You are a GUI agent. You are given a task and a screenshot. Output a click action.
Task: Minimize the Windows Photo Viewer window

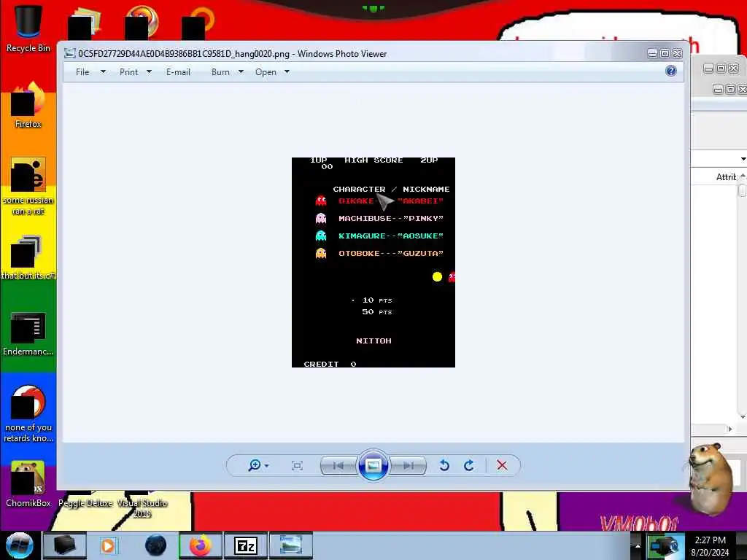[653, 54]
